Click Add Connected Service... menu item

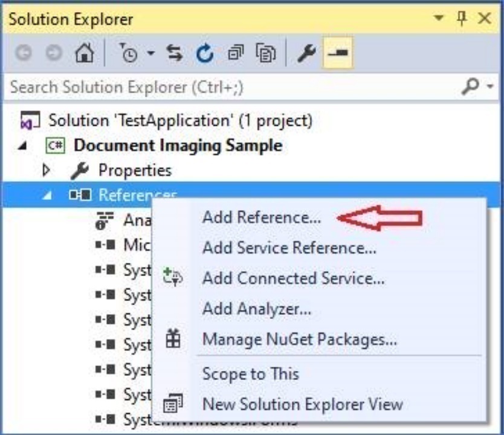293,279
